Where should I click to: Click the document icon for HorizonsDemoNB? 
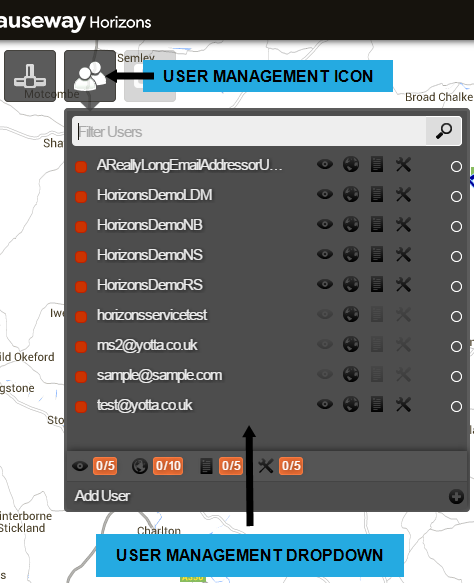(377, 225)
